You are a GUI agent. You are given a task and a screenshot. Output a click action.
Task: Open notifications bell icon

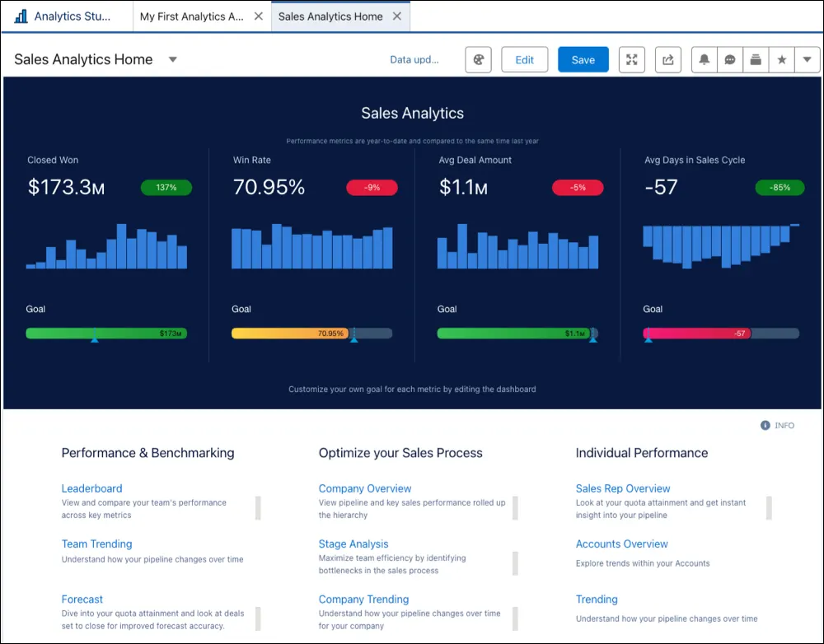coord(705,59)
